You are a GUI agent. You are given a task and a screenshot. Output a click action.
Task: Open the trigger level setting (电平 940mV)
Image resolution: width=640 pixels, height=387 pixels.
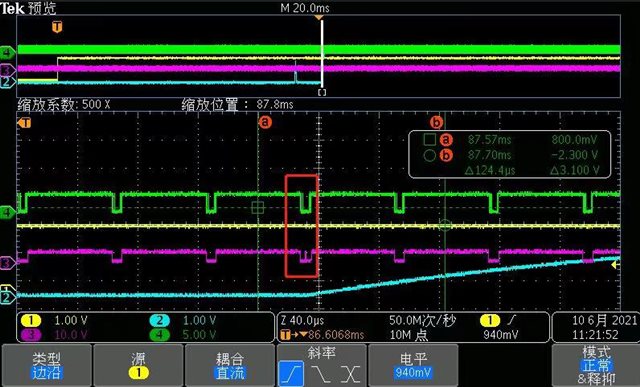[x=413, y=365]
